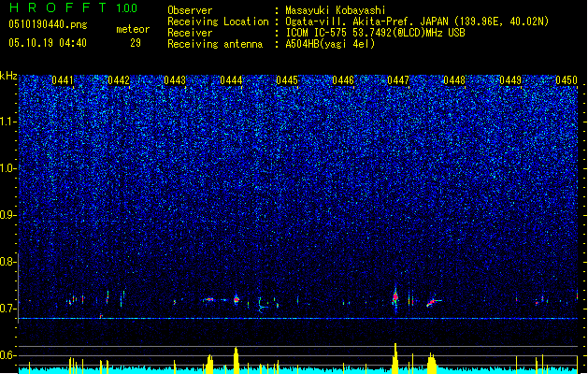Image resolution: width=588 pixels, height=374 pixels.
Task: Click time marker 0449
Action: point(510,80)
